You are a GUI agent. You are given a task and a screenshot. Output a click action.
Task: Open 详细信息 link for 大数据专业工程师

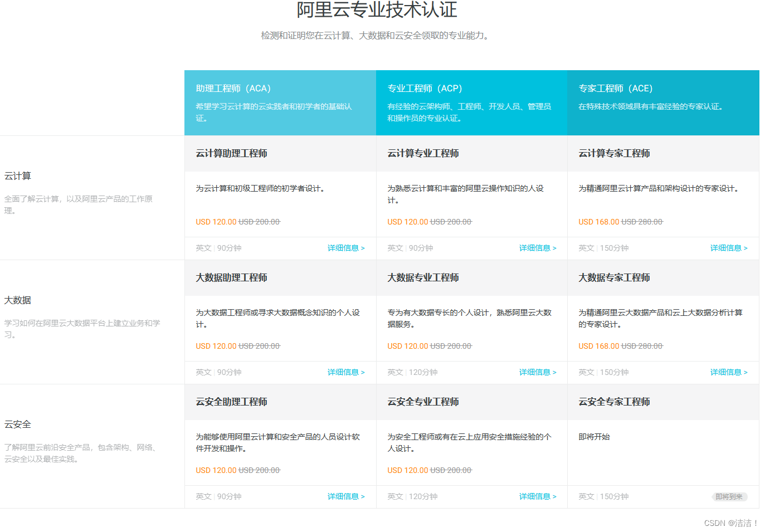(x=538, y=372)
